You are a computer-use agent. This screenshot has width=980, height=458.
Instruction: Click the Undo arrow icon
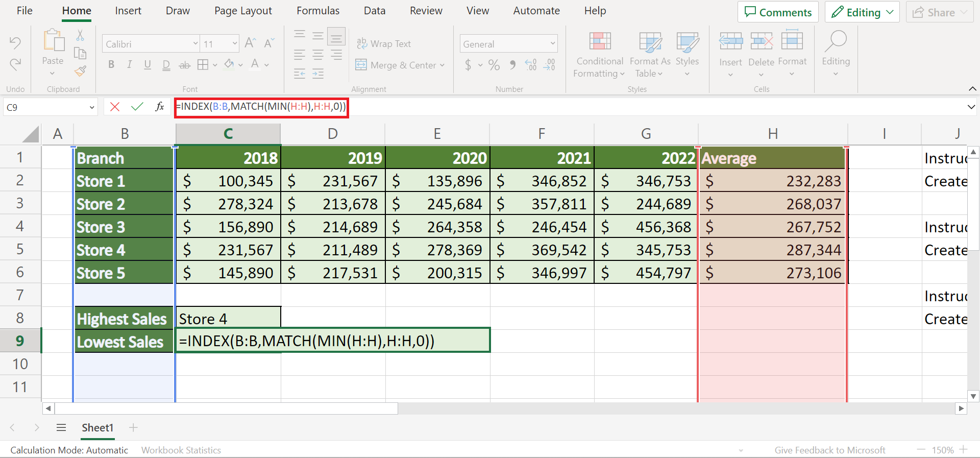15,43
